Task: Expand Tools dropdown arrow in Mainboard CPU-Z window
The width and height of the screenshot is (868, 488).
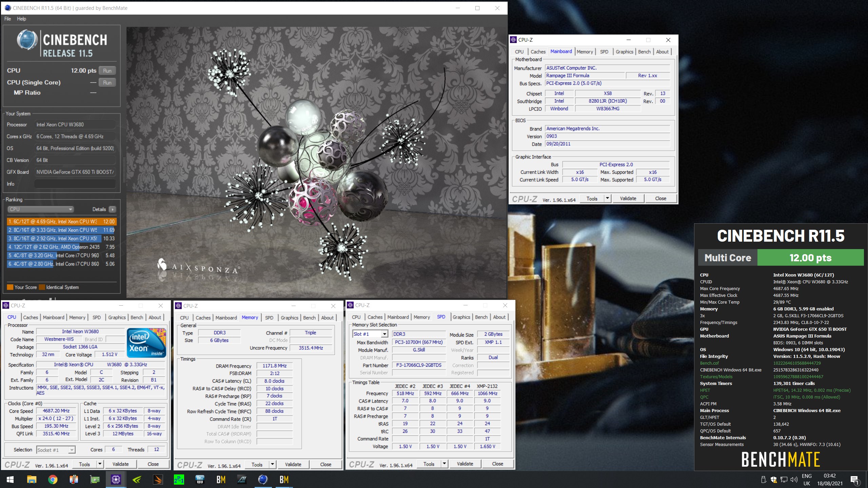Action: [607, 199]
